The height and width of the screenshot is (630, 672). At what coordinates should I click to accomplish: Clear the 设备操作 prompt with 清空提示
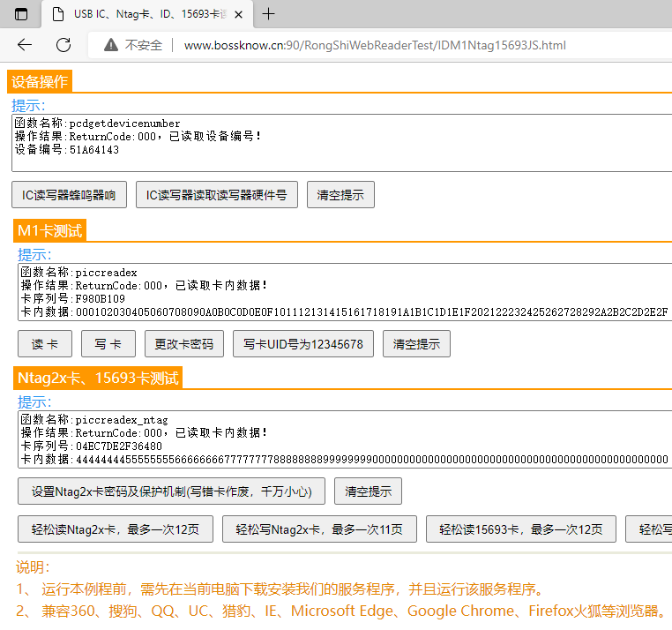pyautogui.click(x=340, y=195)
